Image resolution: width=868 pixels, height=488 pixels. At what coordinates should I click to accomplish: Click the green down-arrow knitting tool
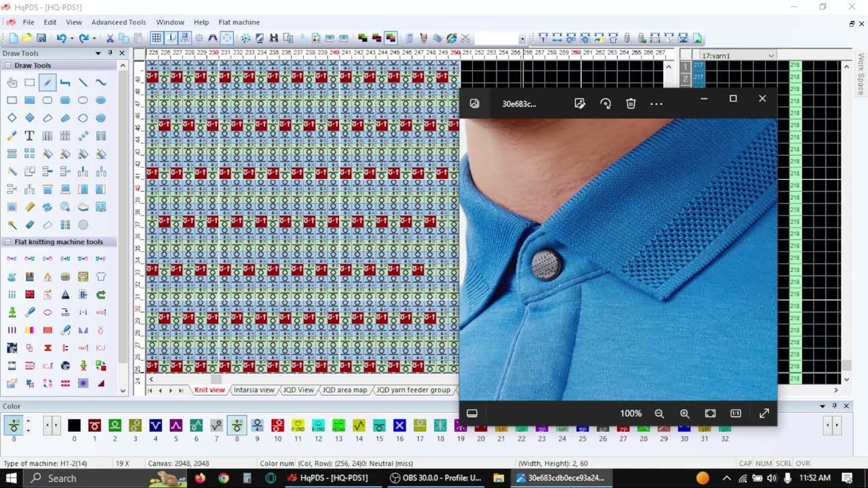[x=12, y=312]
